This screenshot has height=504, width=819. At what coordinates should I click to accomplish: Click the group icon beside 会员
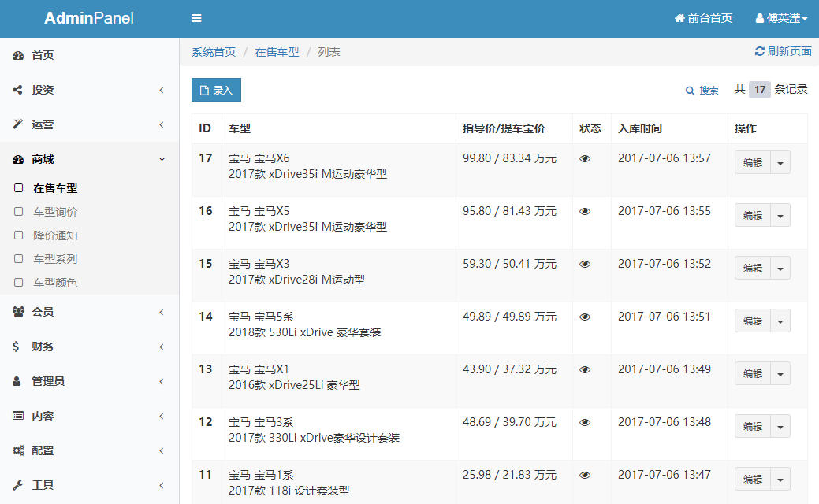(18, 312)
